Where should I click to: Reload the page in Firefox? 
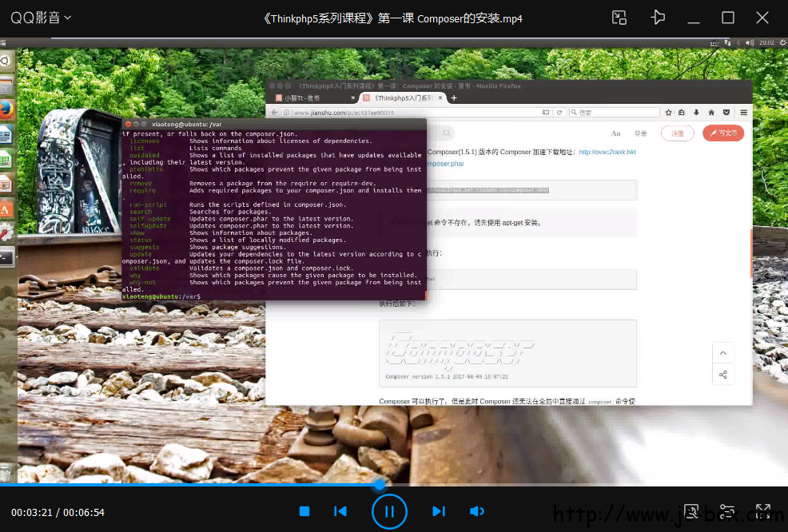(559, 113)
